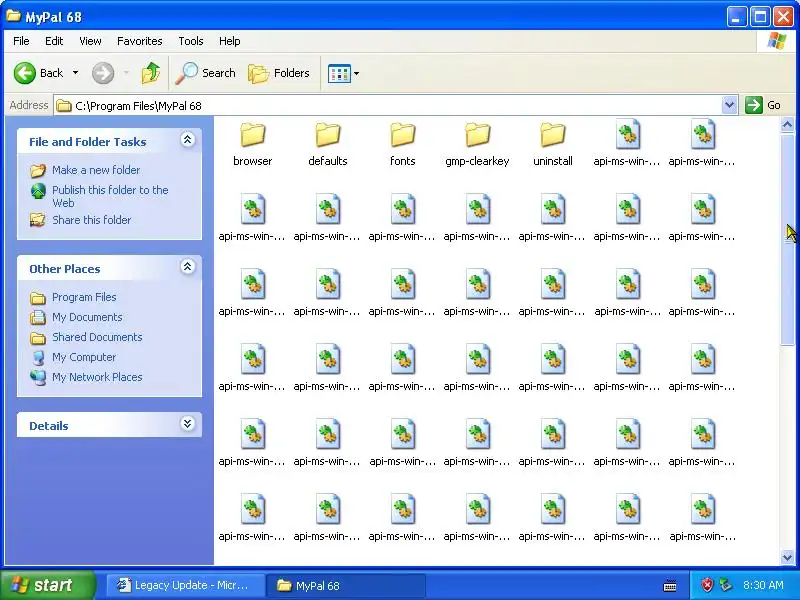Open the Favorites menu

(139, 41)
